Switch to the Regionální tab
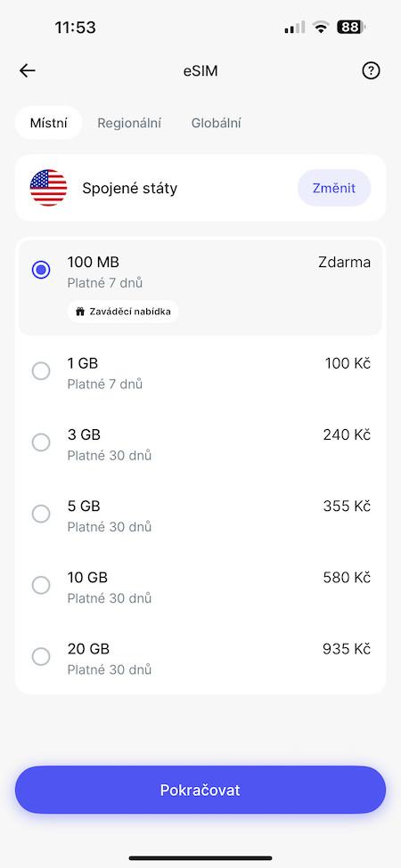Image resolution: width=401 pixels, height=868 pixels. tap(129, 123)
